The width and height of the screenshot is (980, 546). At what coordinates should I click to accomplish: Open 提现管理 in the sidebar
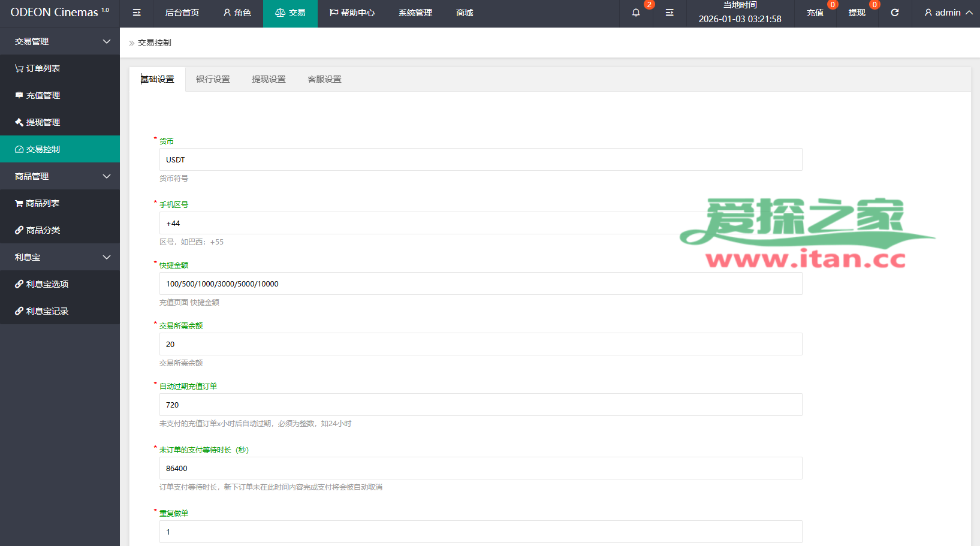click(x=43, y=122)
